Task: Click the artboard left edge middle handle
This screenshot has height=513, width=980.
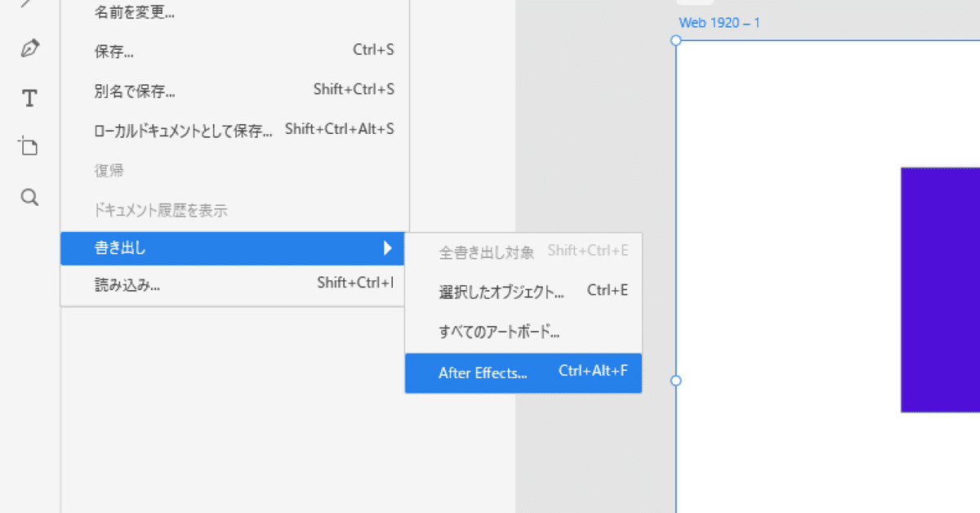Action: (x=676, y=381)
